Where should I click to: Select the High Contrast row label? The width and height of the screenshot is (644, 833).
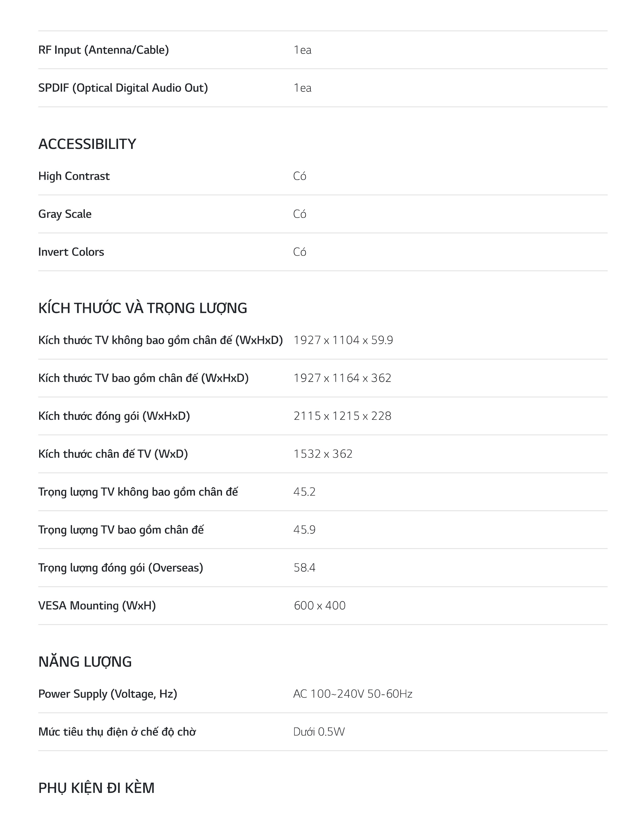click(x=74, y=176)
